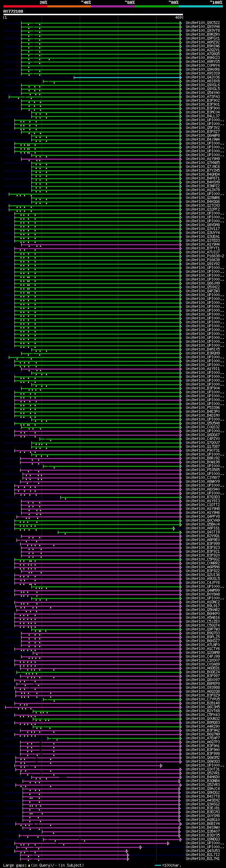Select hit label UniRef100_Q91V92

click(x=203, y=264)
